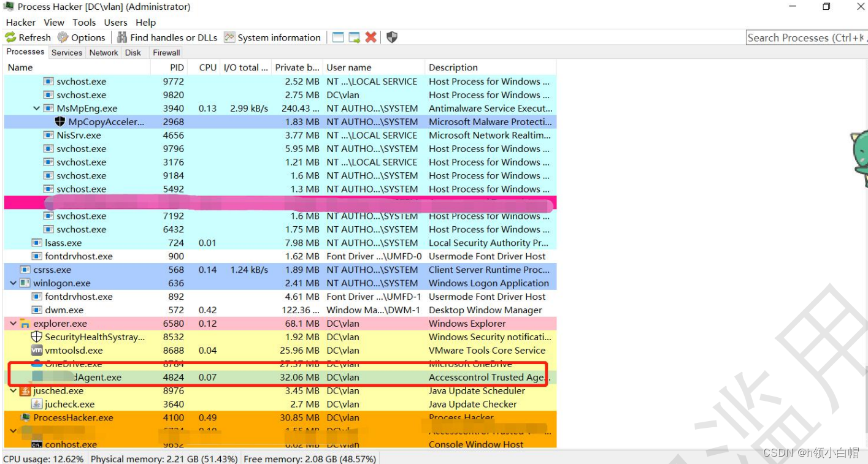
Task: Sort by the CPU column header
Action: point(204,67)
